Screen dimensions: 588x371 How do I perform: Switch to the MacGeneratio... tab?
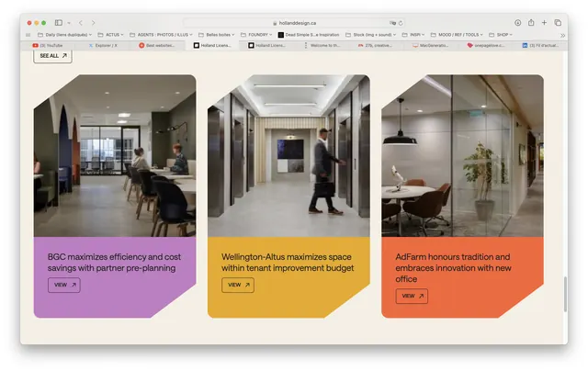pyautogui.click(x=430, y=45)
